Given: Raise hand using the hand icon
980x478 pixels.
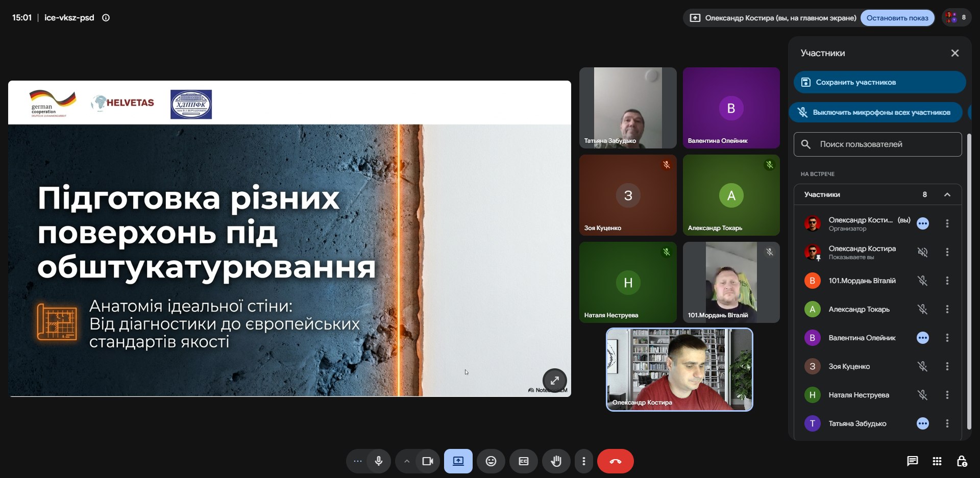Looking at the screenshot, I should [556, 461].
